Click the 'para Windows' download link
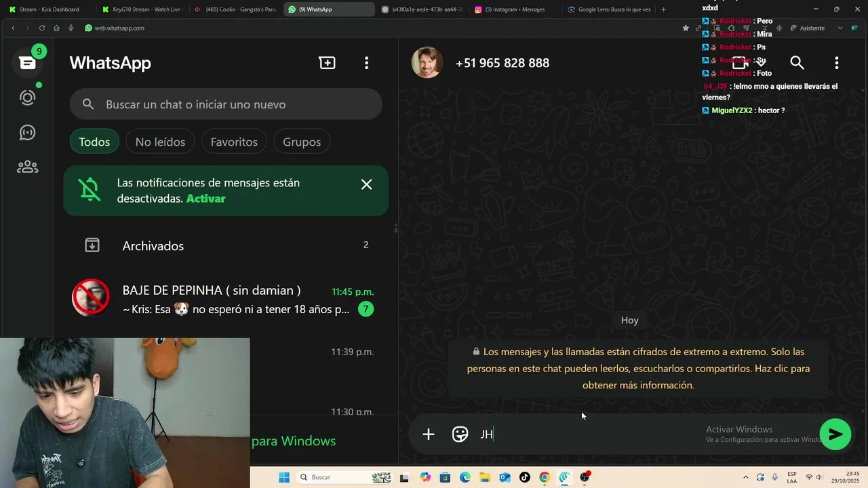Image resolution: width=868 pixels, height=488 pixels. (x=294, y=441)
